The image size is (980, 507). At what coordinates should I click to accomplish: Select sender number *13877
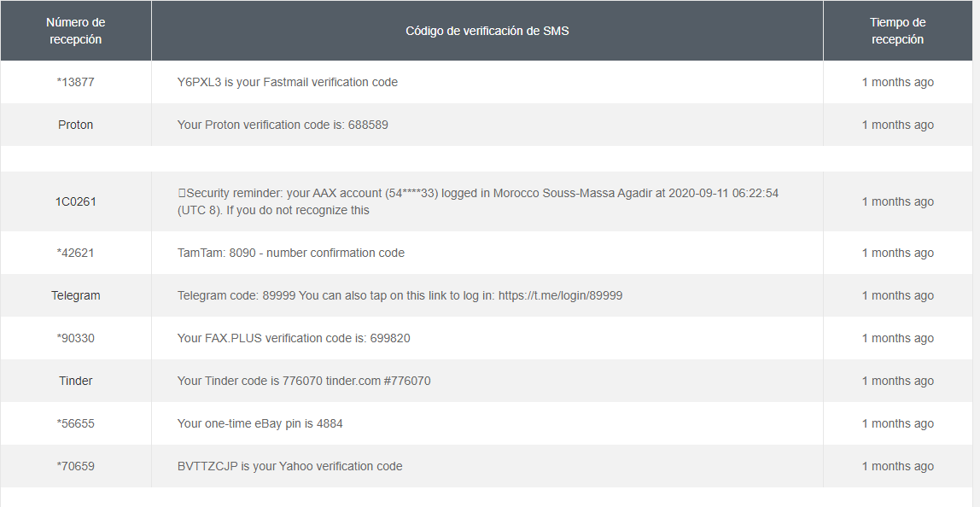(x=75, y=82)
